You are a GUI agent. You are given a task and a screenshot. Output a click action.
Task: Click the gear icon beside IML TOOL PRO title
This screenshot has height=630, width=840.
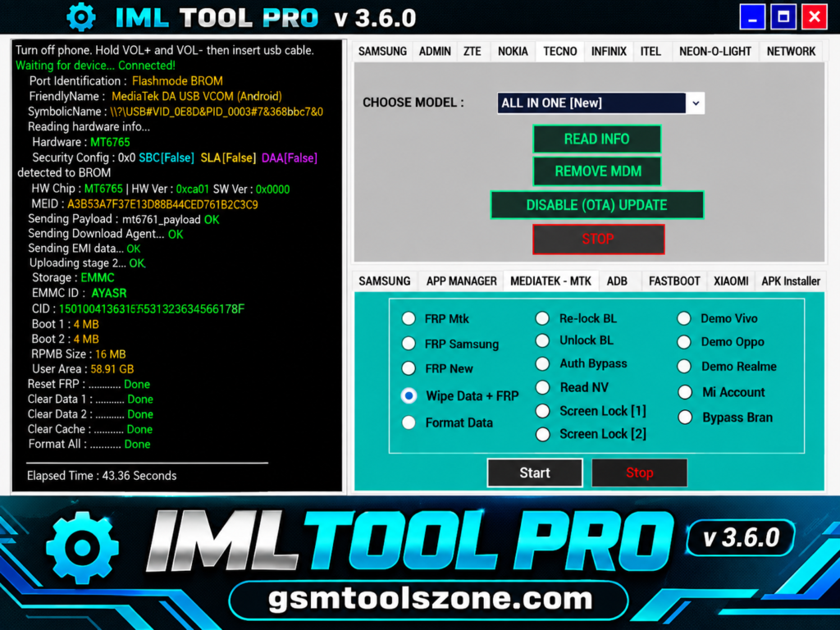tap(81, 18)
